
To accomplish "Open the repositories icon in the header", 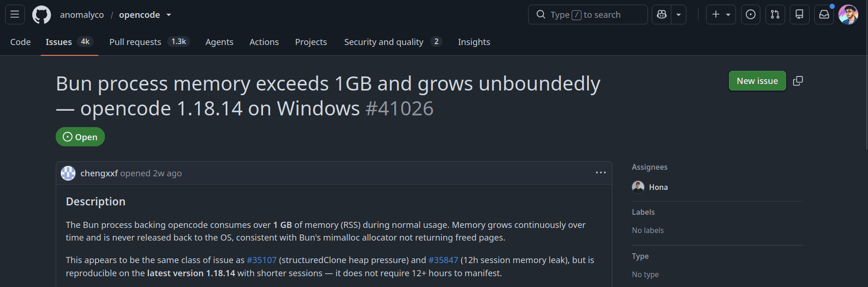I will [x=800, y=15].
